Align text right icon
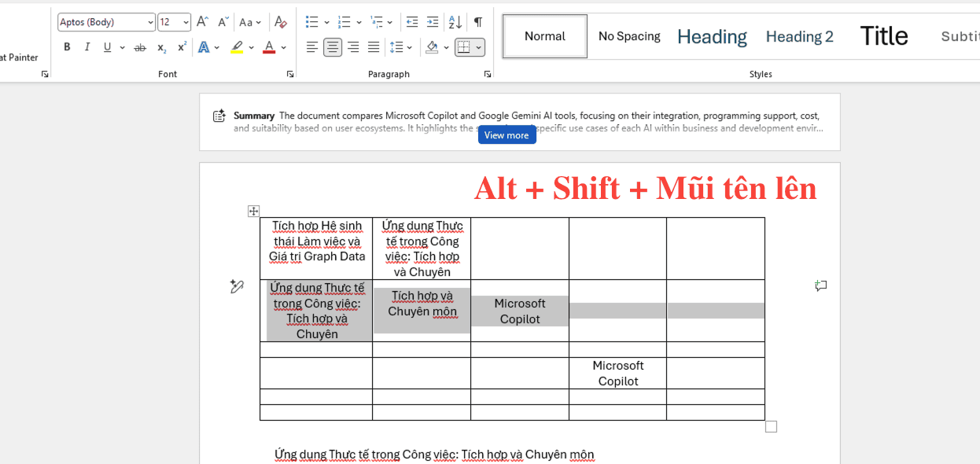Viewport: 980px width, 464px height. click(353, 47)
